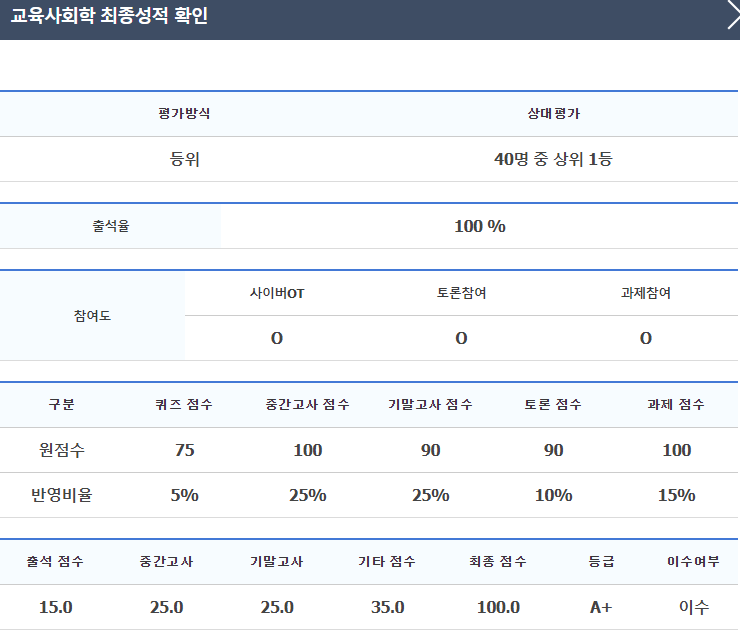Click the 100.0 final score
Image resolution: width=740 pixels, height=630 pixels.
498,607
